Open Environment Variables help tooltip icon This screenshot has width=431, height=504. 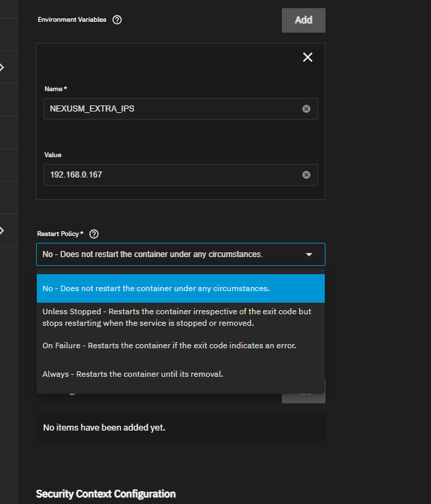tap(117, 20)
